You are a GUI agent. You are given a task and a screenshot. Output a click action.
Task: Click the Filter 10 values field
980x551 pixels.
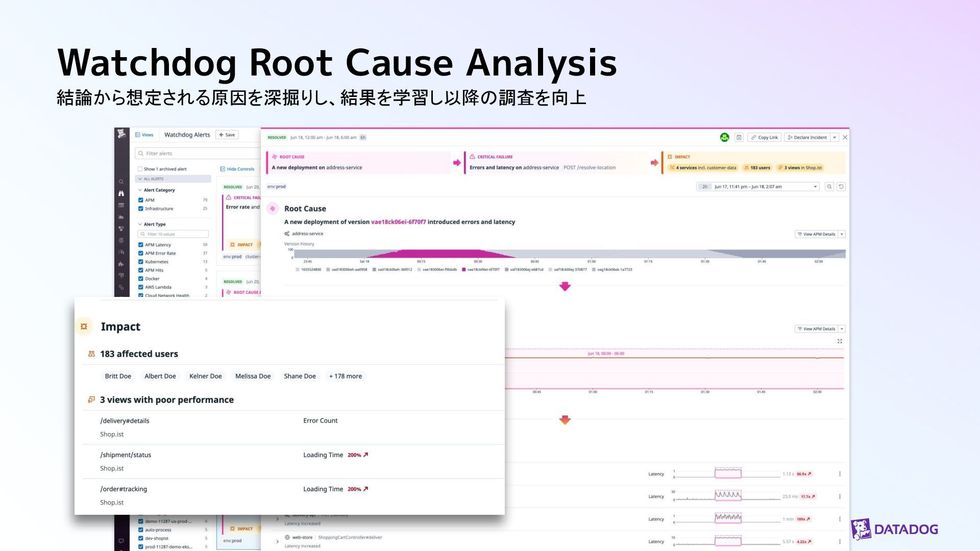pos(173,234)
